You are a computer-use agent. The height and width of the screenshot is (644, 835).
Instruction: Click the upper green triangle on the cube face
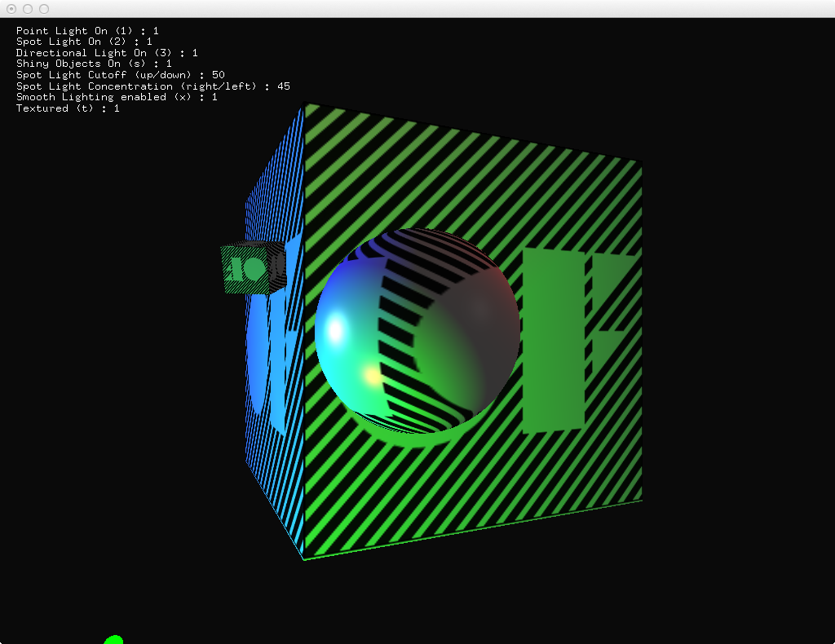[610, 277]
